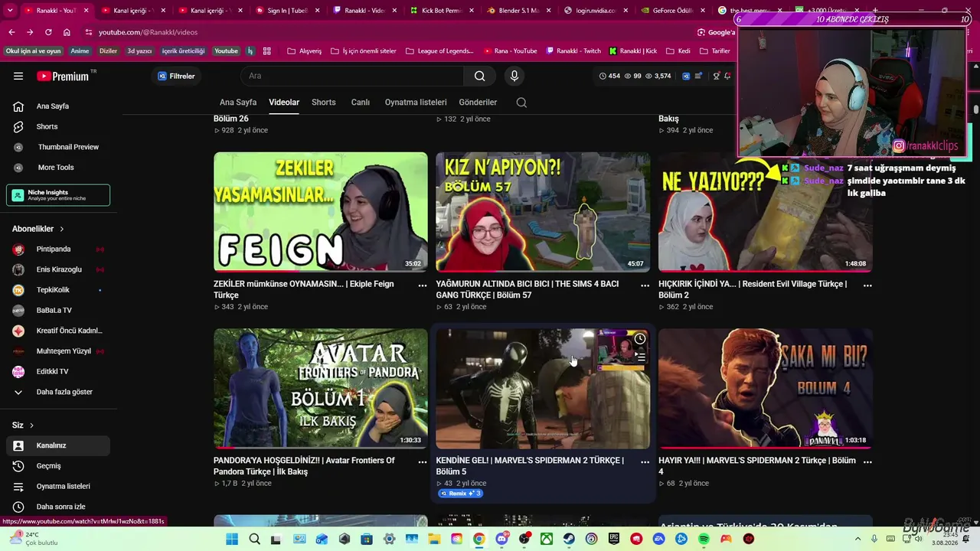The height and width of the screenshot is (551, 980).
Task: Add Spiderman Bölüm 5 video to queue
Action: 640,357
